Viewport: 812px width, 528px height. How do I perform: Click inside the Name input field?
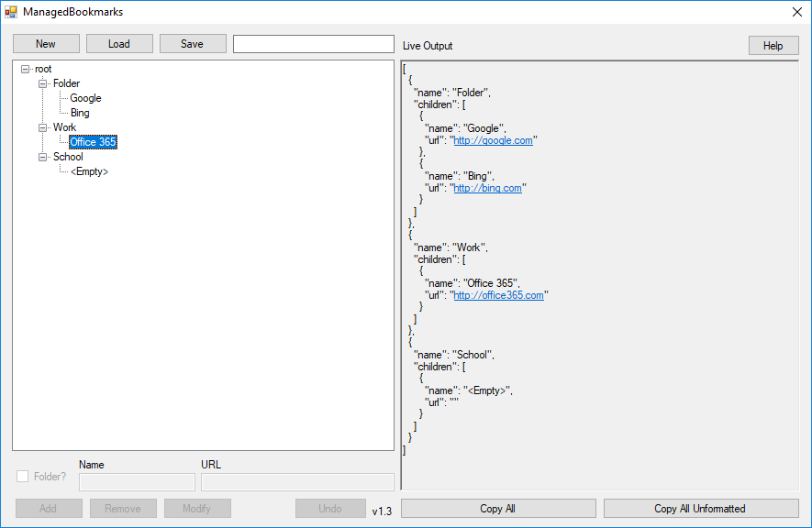pyautogui.click(x=136, y=481)
